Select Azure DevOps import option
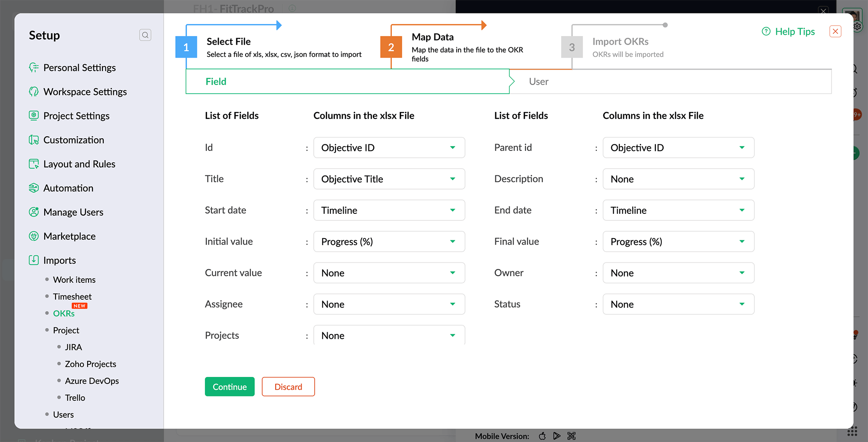The image size is (868, 442). pos(92,381)
